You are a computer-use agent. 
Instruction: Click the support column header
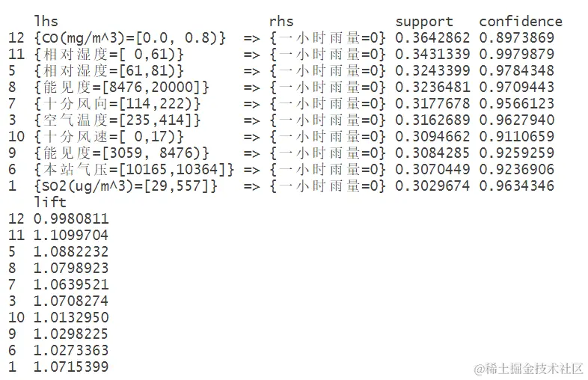click(x=424, y=22)
